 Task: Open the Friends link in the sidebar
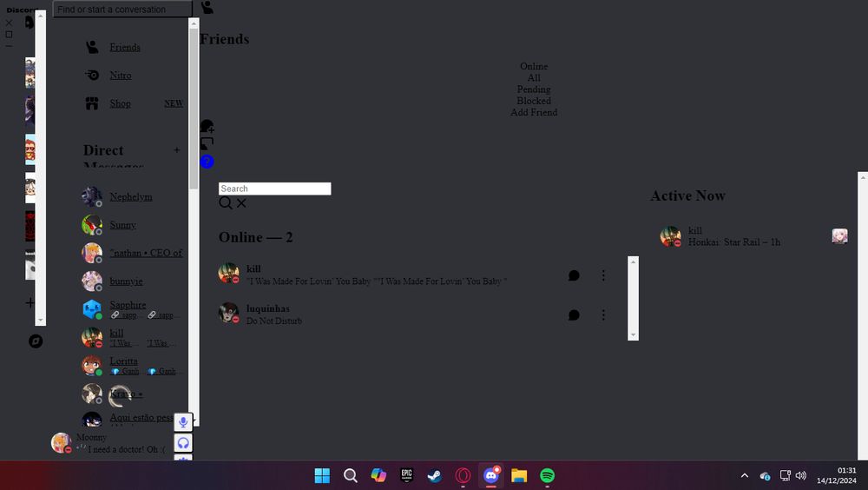[x=124, y=47]
